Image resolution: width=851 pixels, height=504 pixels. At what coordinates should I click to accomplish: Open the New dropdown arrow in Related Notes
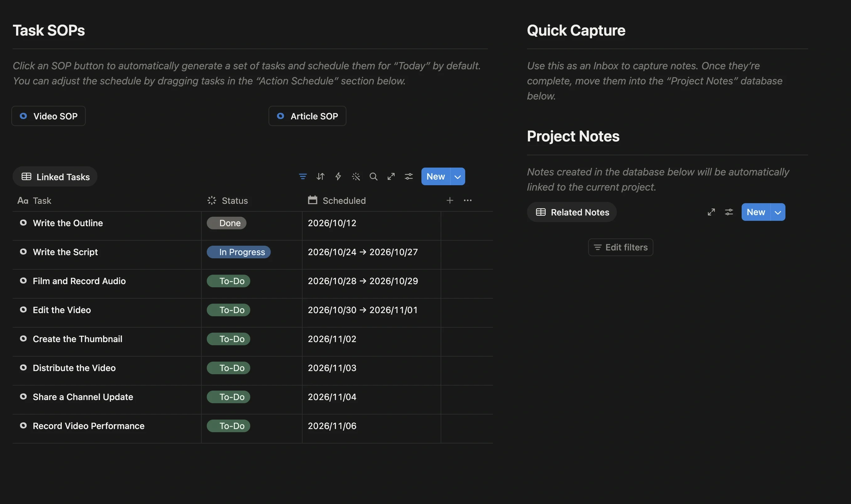778,212
